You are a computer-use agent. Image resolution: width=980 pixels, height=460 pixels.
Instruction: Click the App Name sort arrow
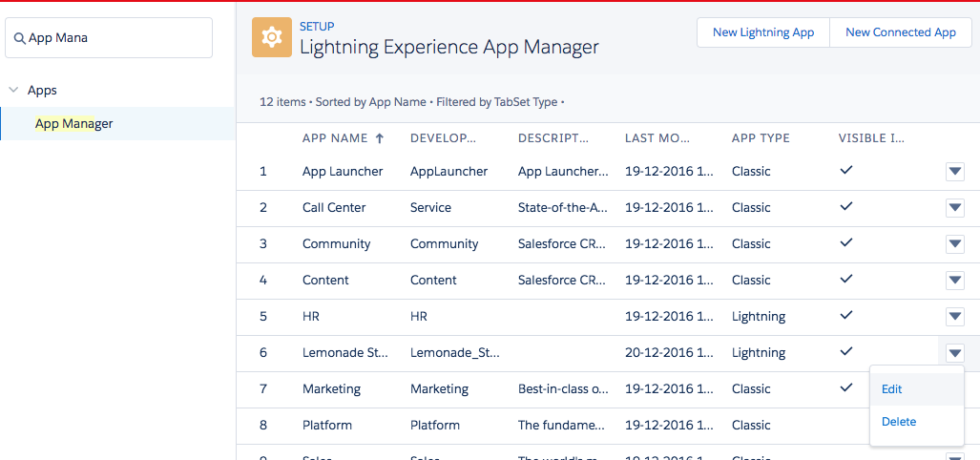(x=379, y=138)
